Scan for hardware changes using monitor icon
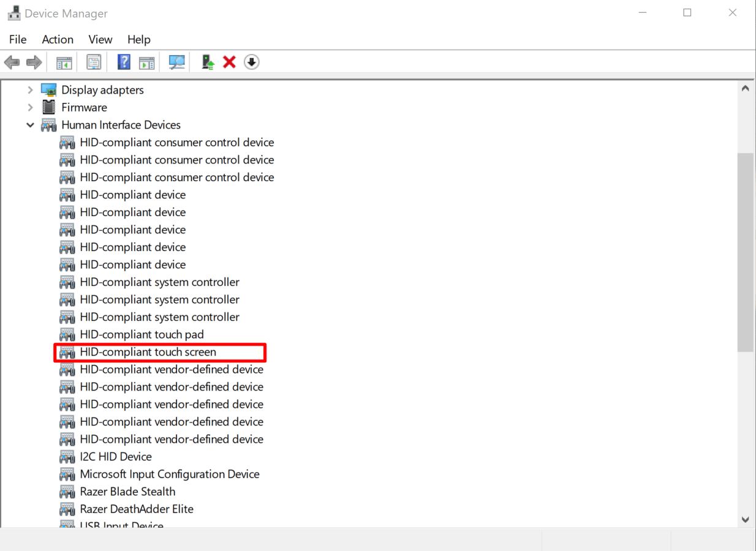Screen dimensions: 756x551 (x=177, y=62)
